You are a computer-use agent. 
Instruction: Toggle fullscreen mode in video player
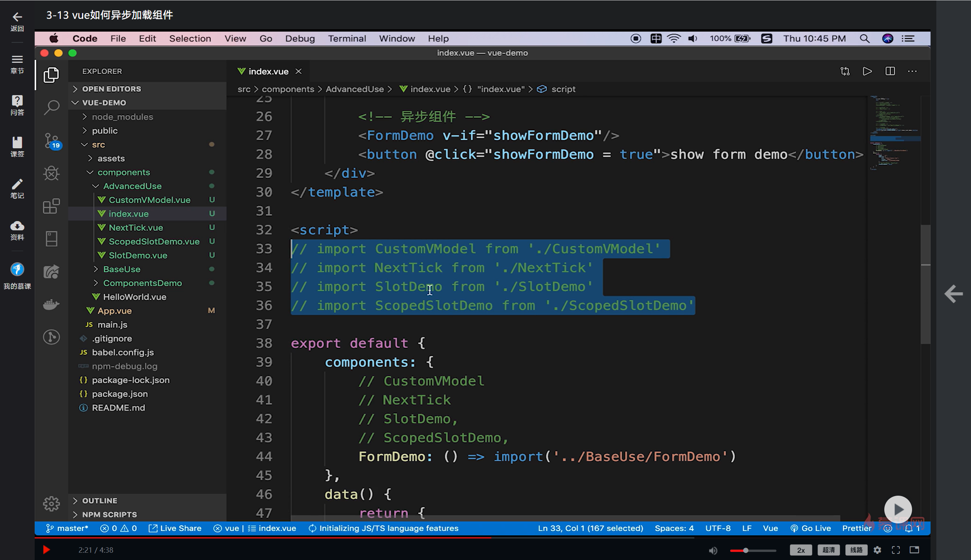896,550
